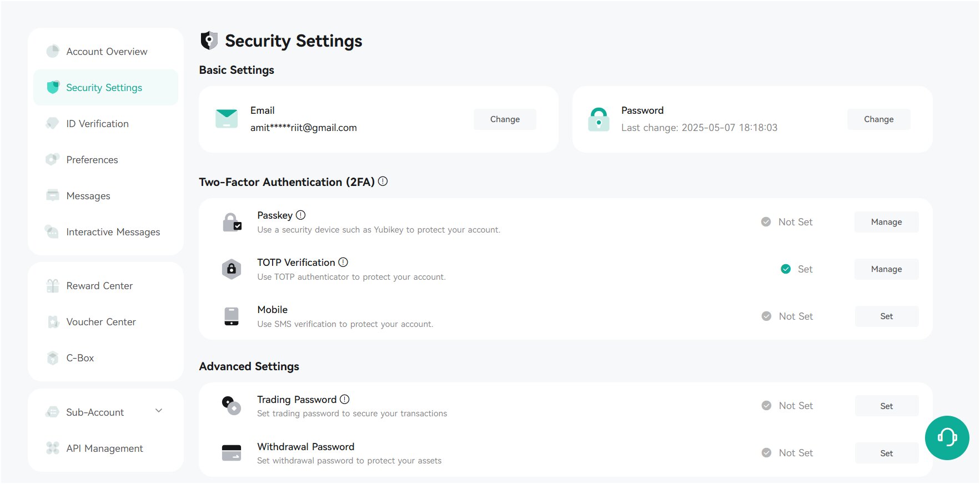Click the Trading Password icon
This screenshot has width=980, height=484.
[x=232, y=405]
